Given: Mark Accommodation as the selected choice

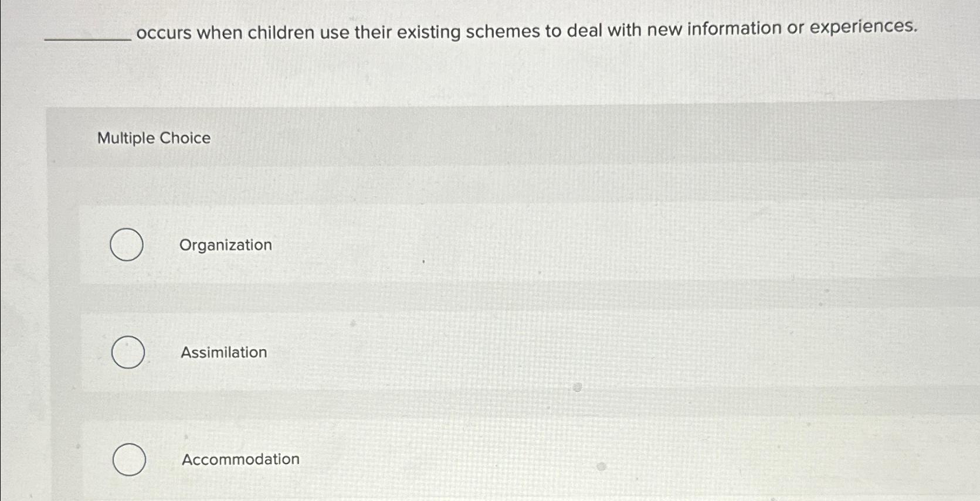Looking at the screenshot, I should coord(128,459).
